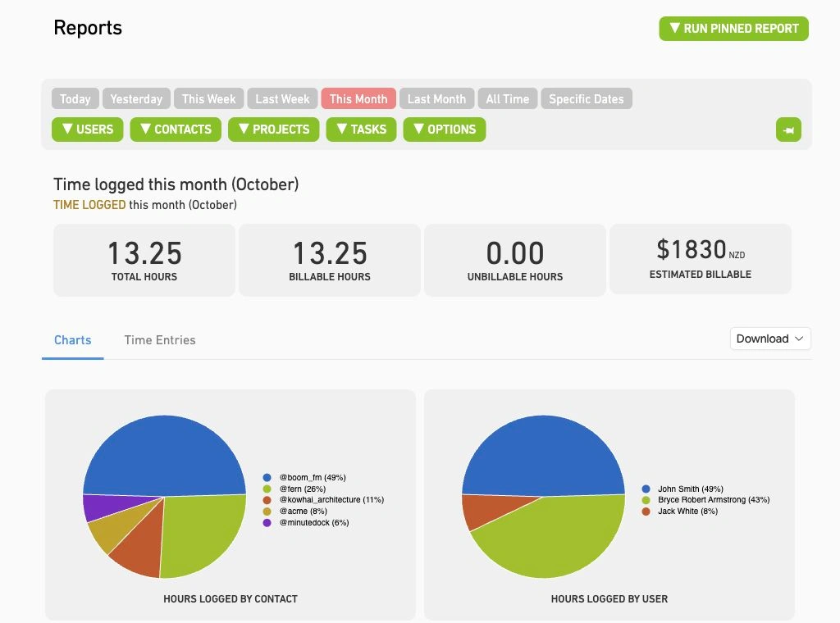Click the @acme (8%) legend label

coord(304,512)
